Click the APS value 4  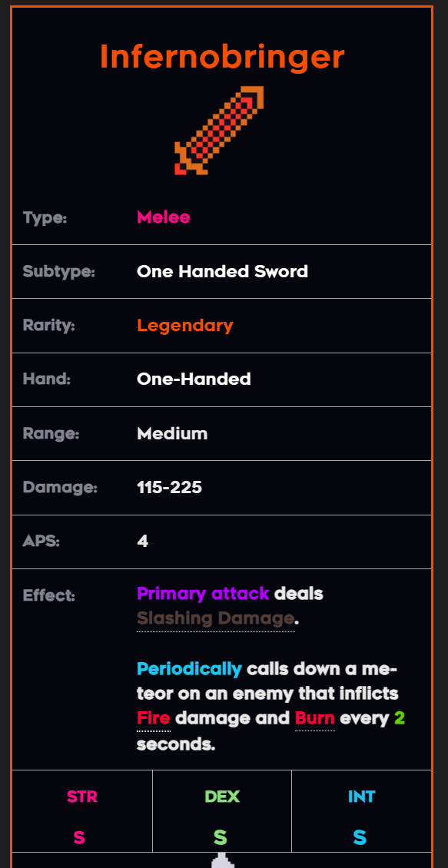click(142, 542)
